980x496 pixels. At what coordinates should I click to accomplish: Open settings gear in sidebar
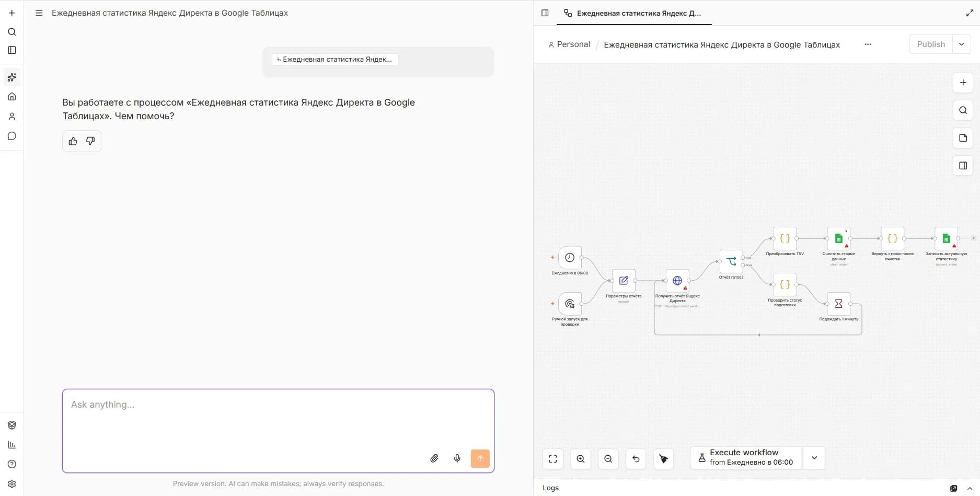point(12,484)
